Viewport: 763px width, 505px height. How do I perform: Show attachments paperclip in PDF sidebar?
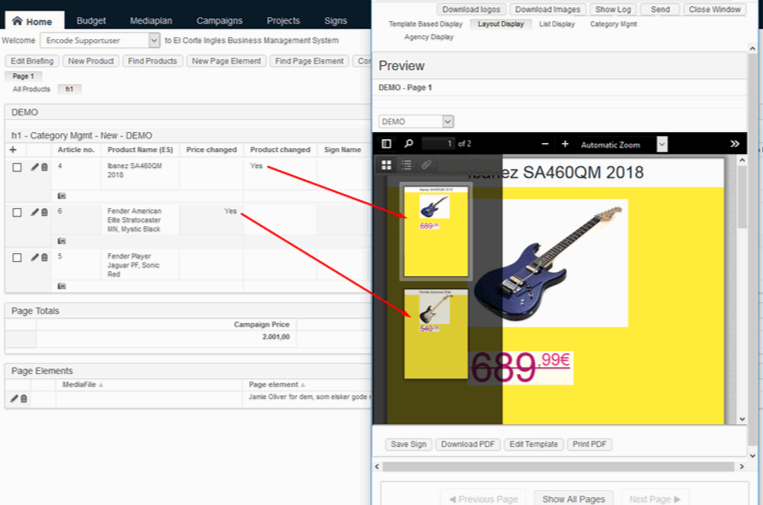[x=426, y=165]
